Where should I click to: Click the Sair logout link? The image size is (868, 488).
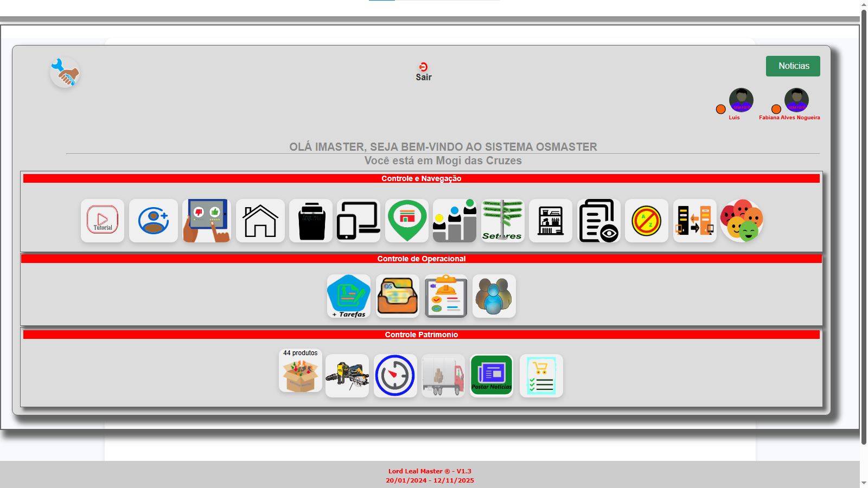(x=424, y=72)
